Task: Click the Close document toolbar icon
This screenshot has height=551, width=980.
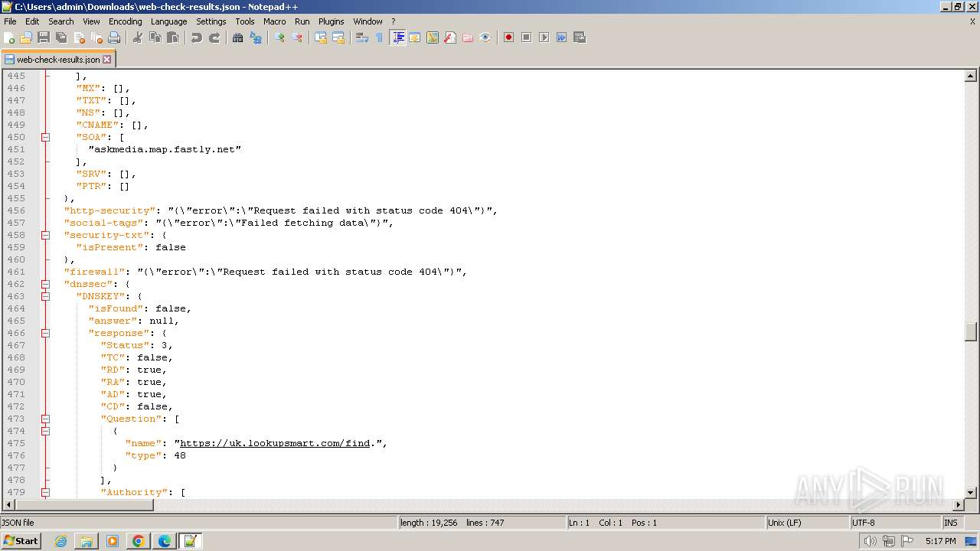Action: tap(79, 37)
